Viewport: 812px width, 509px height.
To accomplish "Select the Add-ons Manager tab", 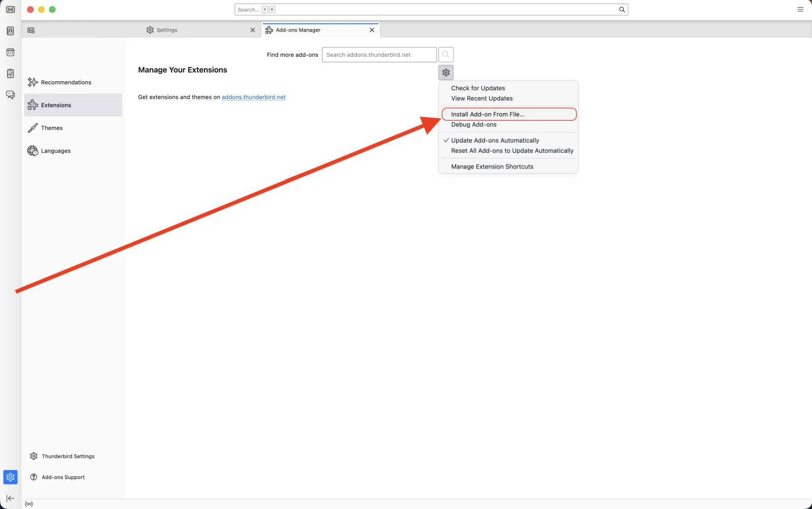I will pos(321,30).
